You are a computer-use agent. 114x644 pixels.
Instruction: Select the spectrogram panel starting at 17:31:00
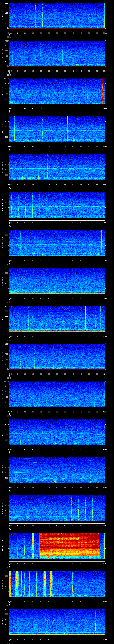[57, 16]
